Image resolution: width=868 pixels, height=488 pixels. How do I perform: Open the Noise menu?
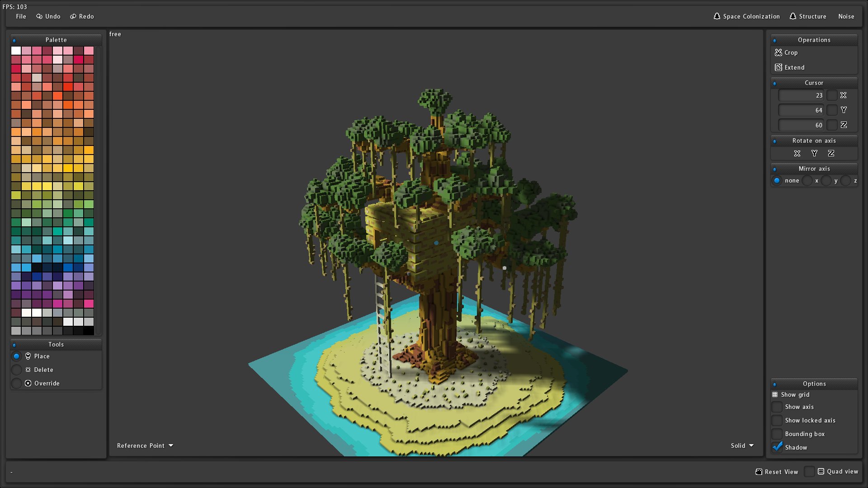846,16
